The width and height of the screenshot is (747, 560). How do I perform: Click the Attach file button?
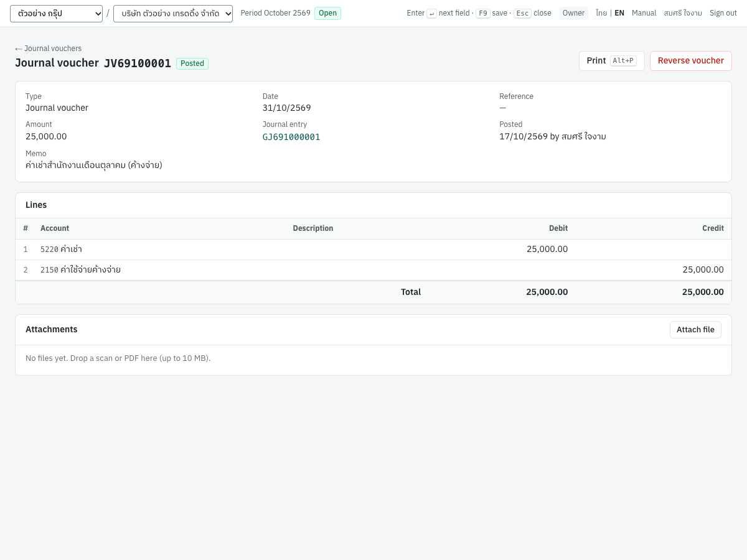click(x=695, y=330)
